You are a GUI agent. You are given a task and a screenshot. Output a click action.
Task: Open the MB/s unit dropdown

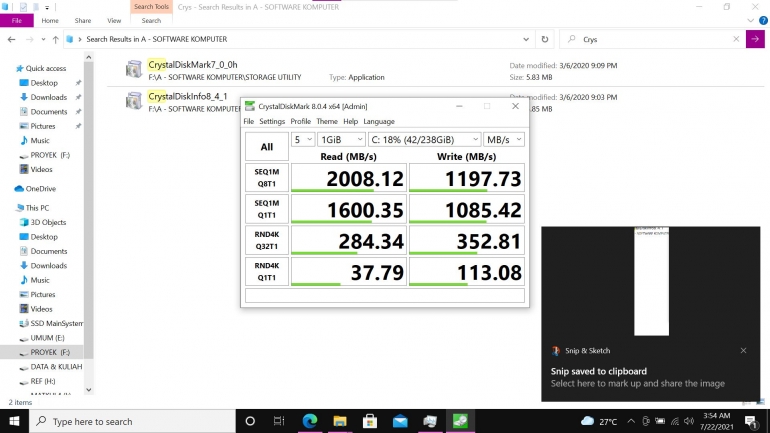tap(504, 140)
